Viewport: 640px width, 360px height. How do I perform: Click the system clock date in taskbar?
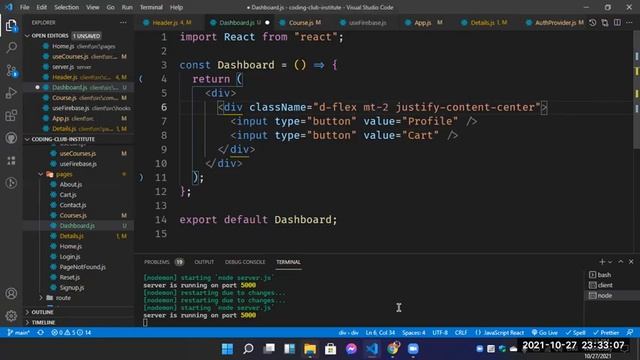(x=598, y=356)
